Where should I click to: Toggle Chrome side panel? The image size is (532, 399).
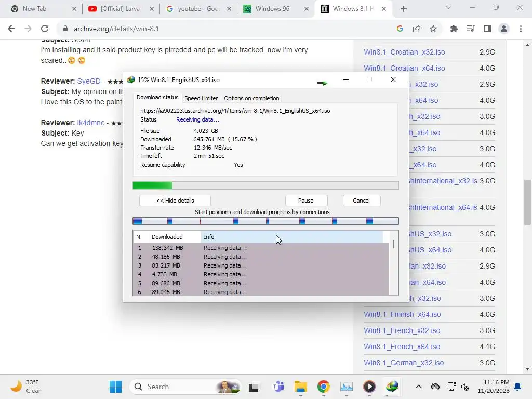[x=487, y=29]
